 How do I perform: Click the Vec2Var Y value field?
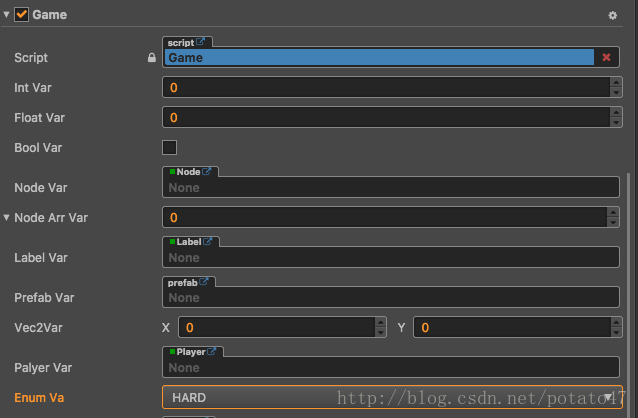coord(510,327)
